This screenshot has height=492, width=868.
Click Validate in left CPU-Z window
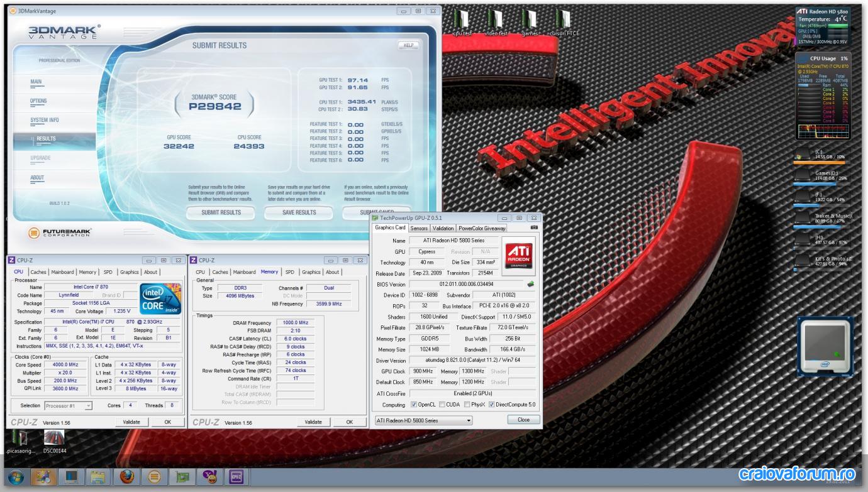(x=131, y=422)
